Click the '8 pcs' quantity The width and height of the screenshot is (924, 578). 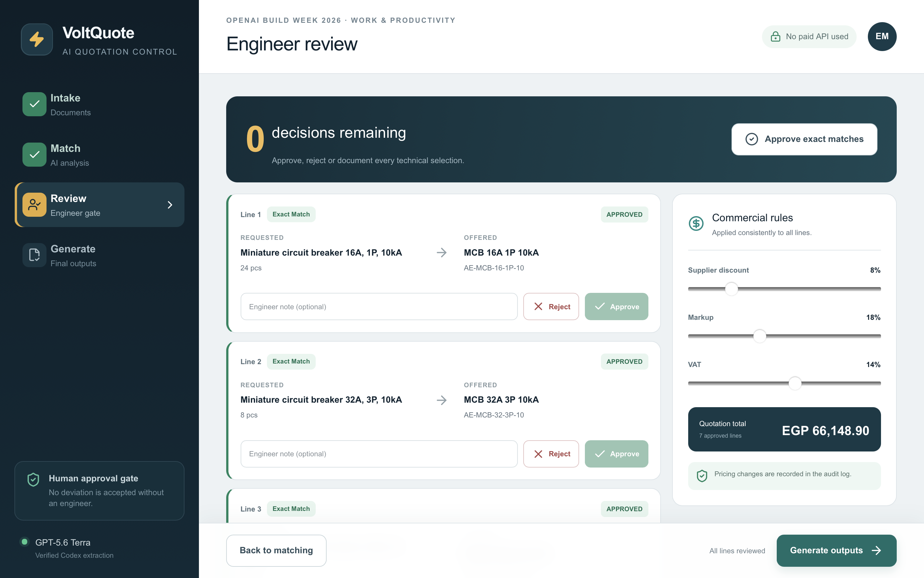point(249,415)
